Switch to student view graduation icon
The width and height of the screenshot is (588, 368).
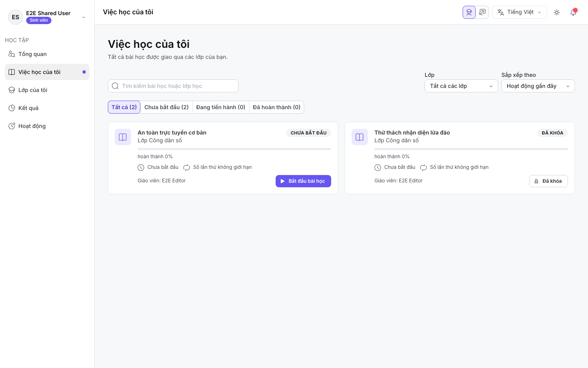tap(469, 12)
